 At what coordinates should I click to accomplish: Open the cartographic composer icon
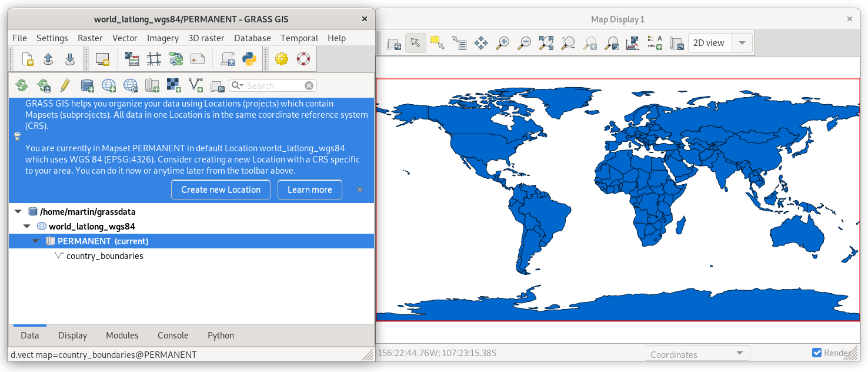click(x=198, y=59)
